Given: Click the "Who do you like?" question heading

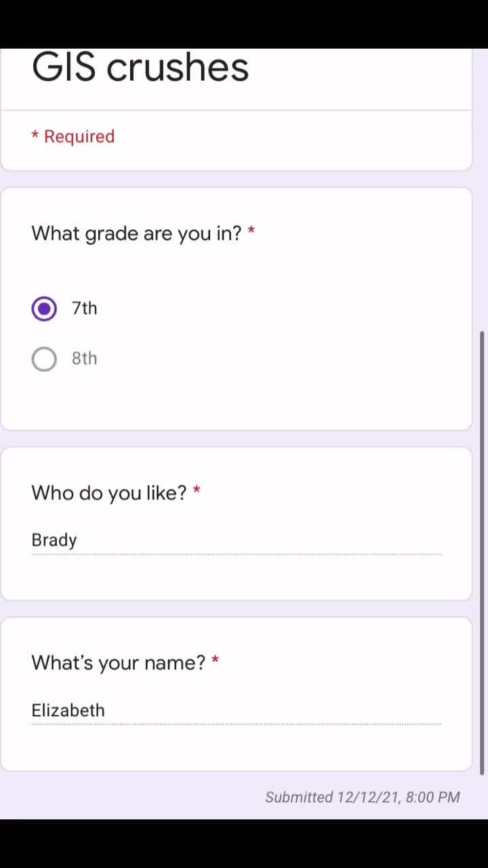Looking at the screenshot, I should point(108,493).
